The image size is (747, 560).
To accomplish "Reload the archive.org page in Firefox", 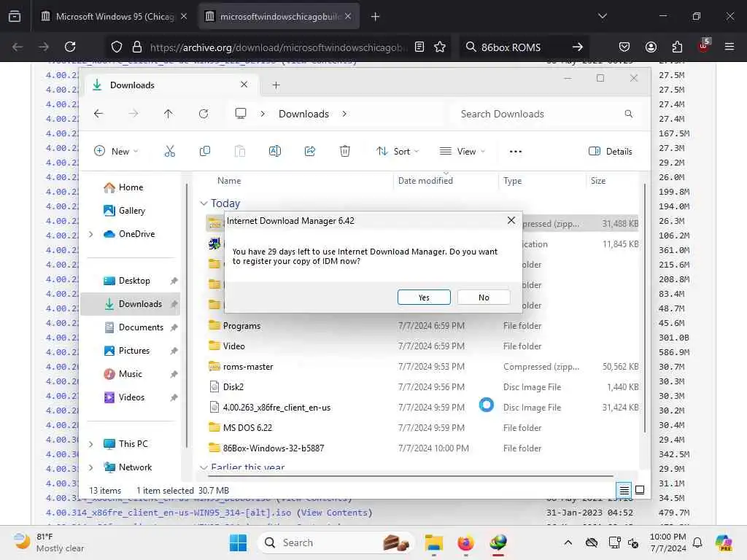I will click(70, 47).
